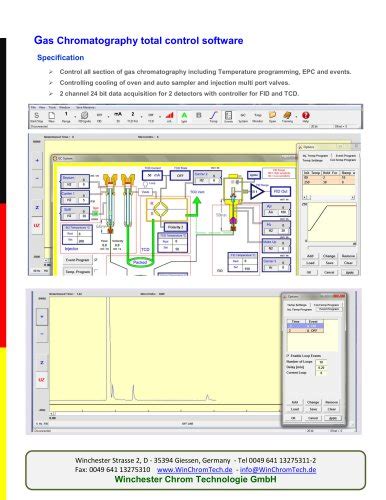Click the slider under the temperature ramp graph

click(332, 247)
